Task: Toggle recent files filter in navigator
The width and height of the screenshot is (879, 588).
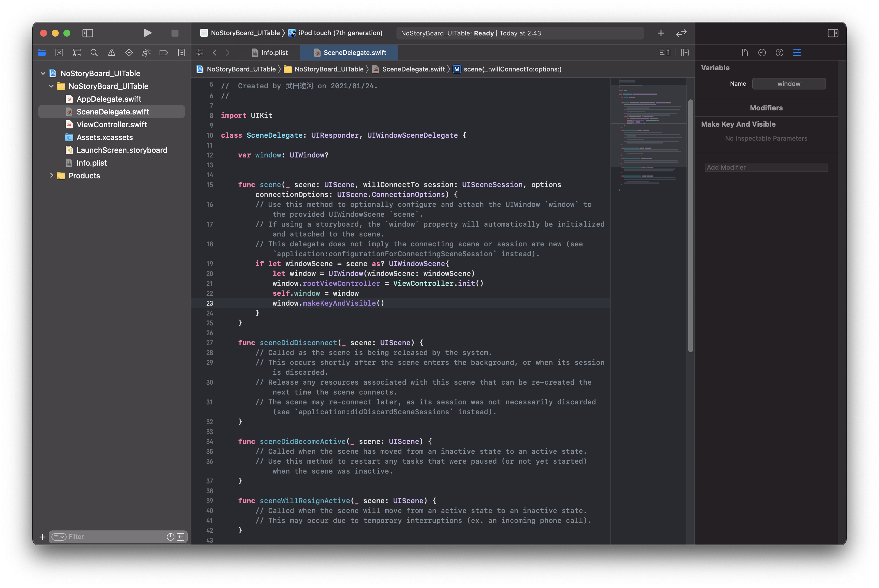Action: click(x=170, y=537)
